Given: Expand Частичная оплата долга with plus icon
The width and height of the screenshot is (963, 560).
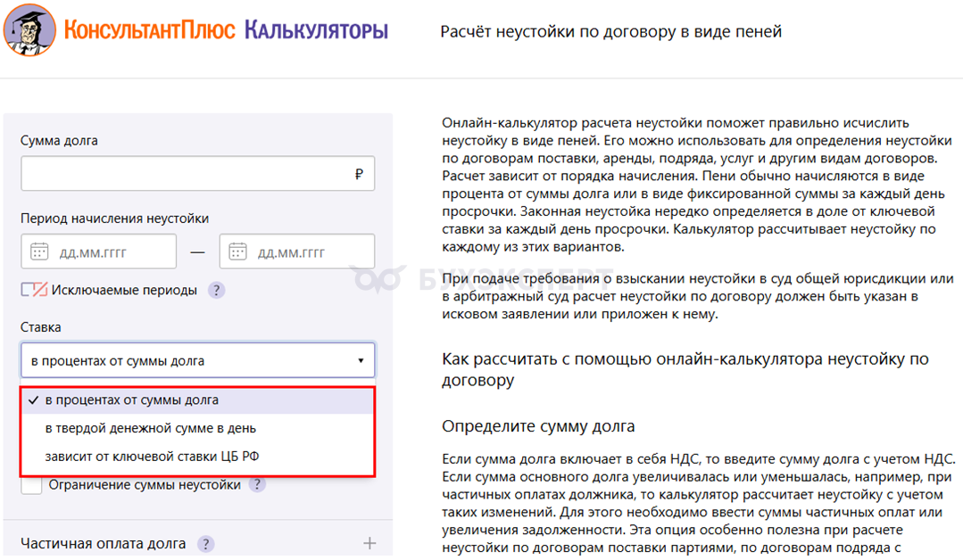Looking at the screenshot, I should point(369,543).
